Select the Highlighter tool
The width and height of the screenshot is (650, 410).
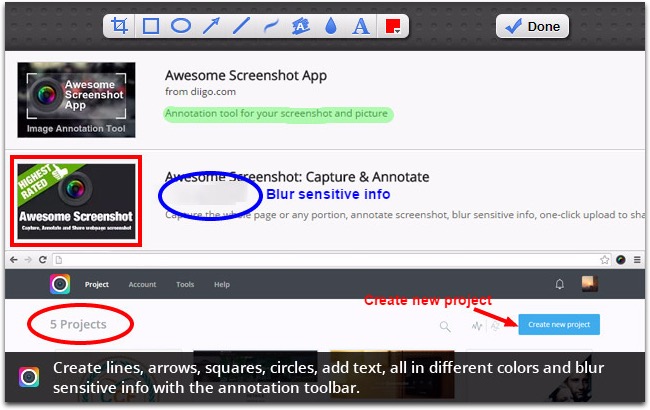click(301, 26)
